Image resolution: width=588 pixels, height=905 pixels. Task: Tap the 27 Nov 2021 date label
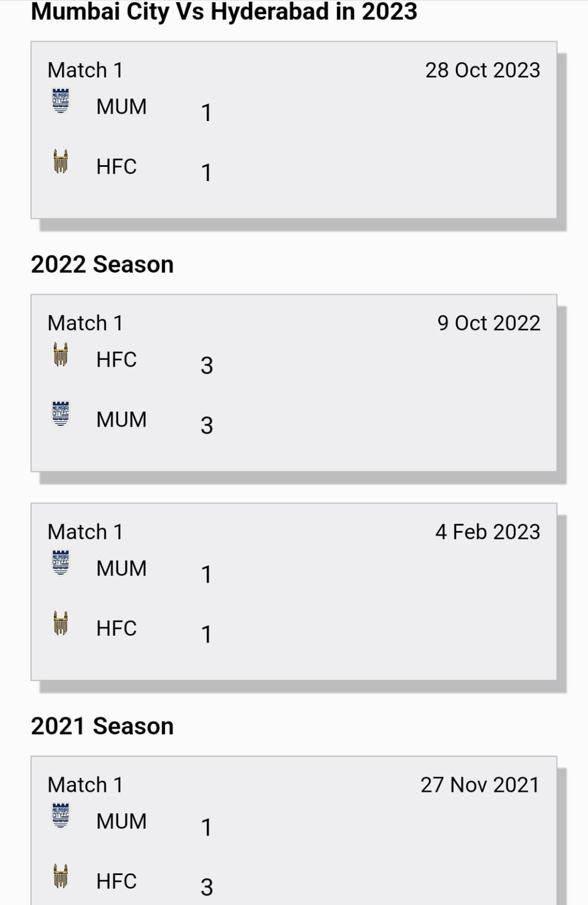[x=479, y=785]
